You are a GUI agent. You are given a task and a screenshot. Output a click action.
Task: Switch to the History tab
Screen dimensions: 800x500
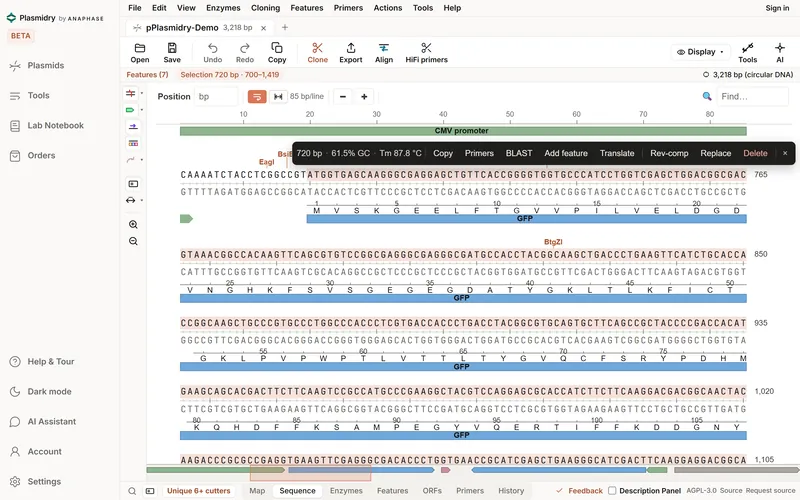click(x=511, y=491)
